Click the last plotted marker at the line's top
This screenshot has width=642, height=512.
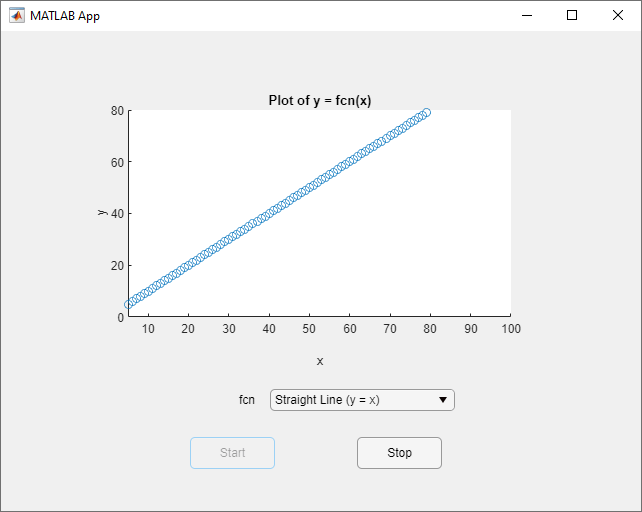pos(426,113)
